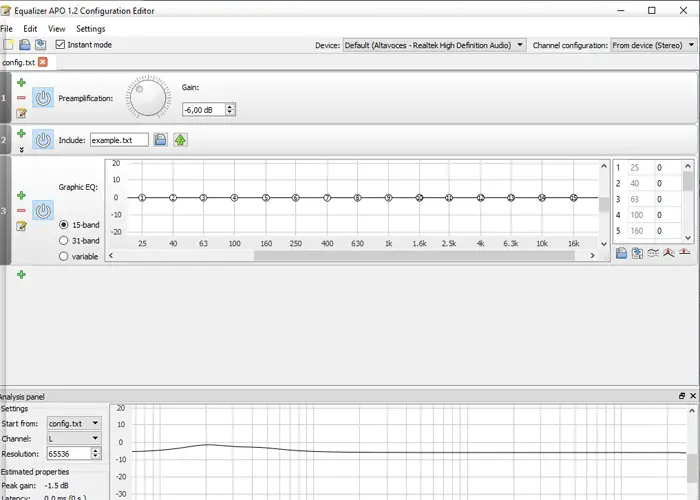Open the Device dropdown
700x500 pixels.
point(434,45)
